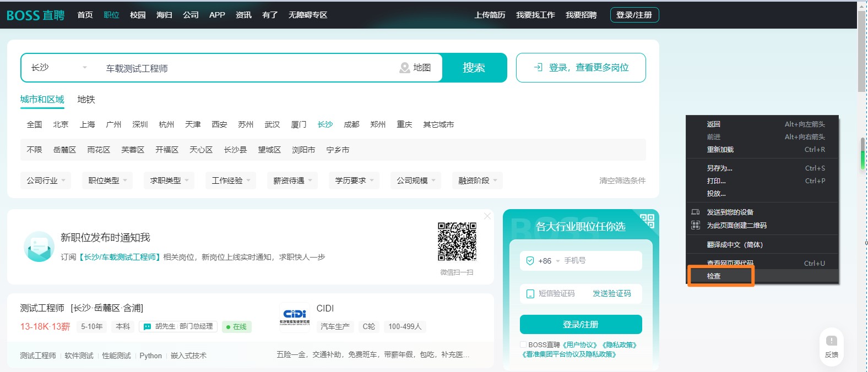This screenshot has width=868, height=372.
Task: Expand the 工作经验 filter
Action: [x=231, y=180]
